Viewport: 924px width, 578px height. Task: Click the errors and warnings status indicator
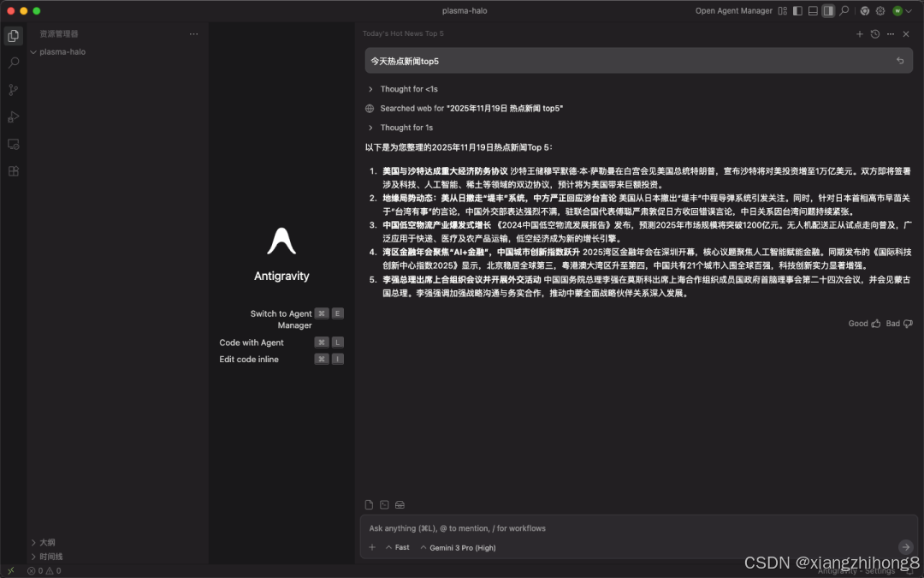(44, 571)
